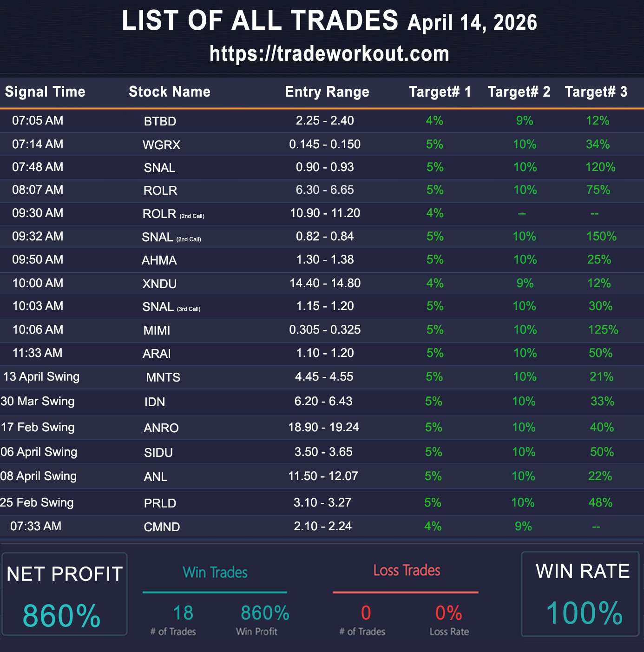The image size is (644, 652).
Task: Click the BTBD stock name
Action: [160, 121]
